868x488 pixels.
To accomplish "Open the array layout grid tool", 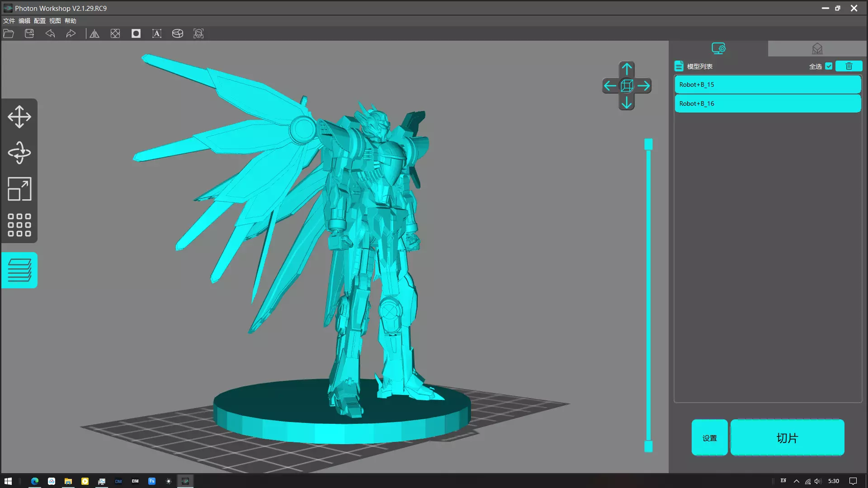I will click(x=19, y=225).
